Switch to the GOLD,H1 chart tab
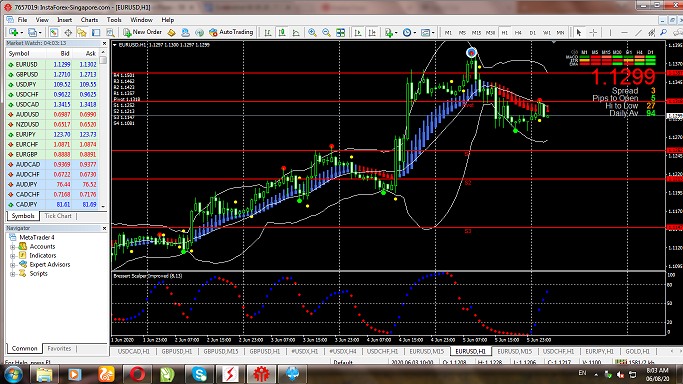 click(x=637, y=351)
